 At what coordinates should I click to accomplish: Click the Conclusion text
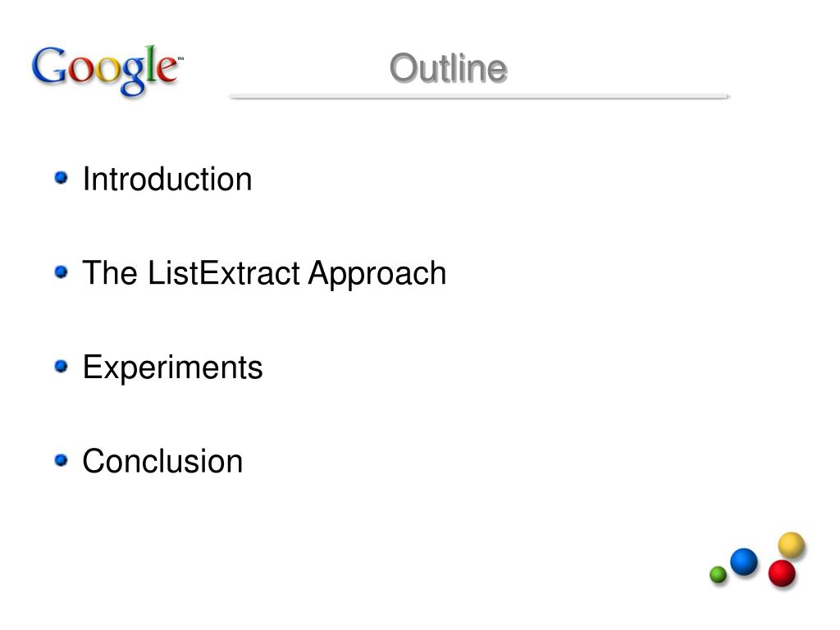(162, 461)
